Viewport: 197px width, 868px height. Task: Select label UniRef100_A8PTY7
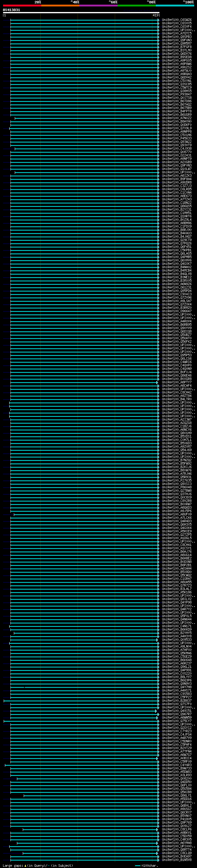click(x=176, y=382)
